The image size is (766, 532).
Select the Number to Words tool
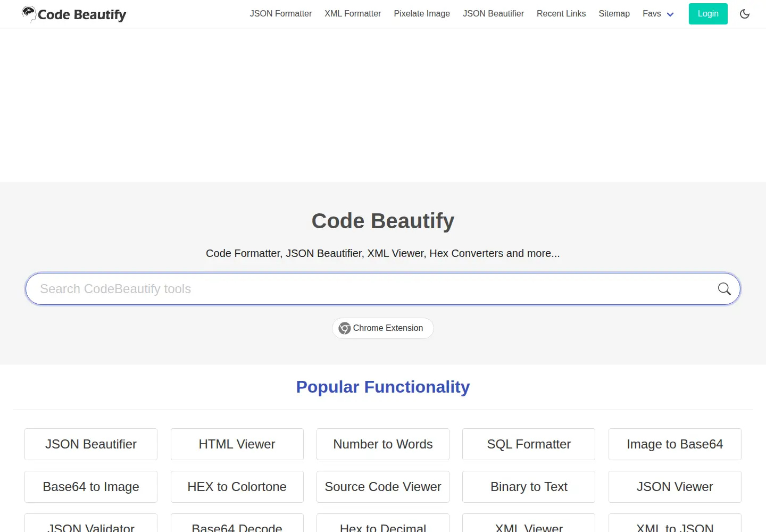[x=383, y=444]
